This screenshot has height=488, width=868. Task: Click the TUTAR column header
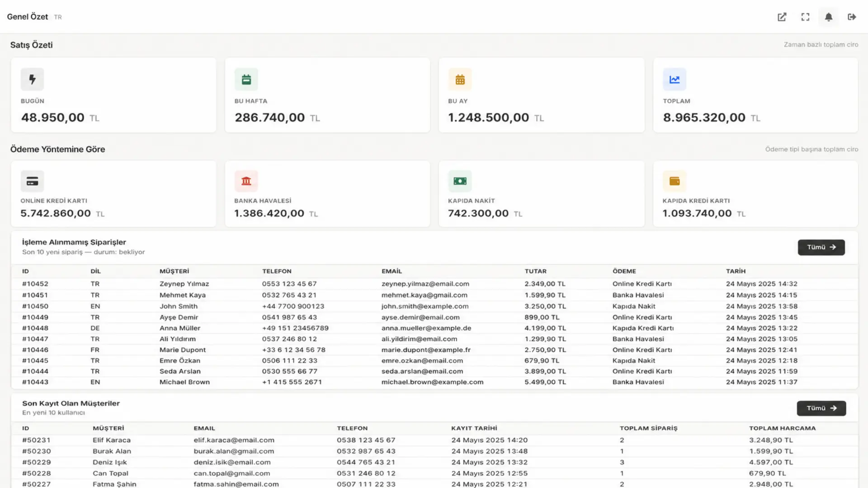[536, 271]
